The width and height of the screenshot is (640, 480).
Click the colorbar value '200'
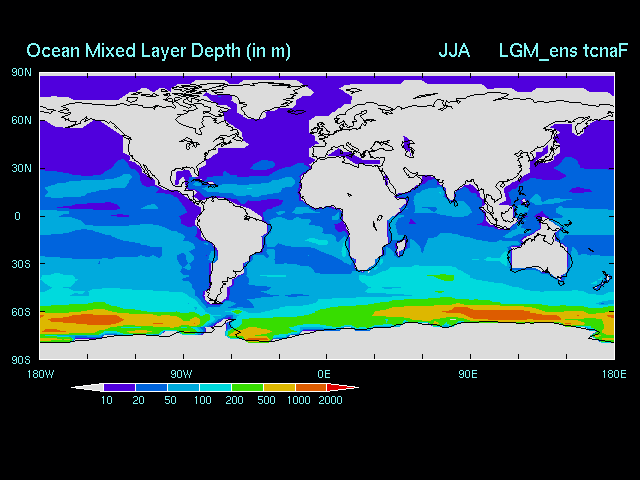coord(234,400)
